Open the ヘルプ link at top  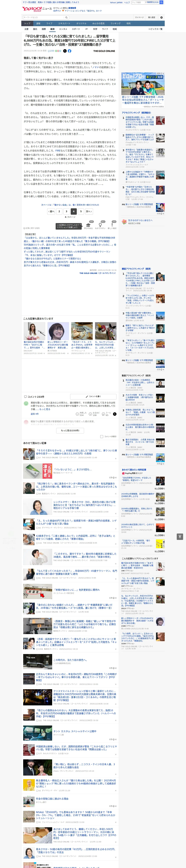coord(127,2)
